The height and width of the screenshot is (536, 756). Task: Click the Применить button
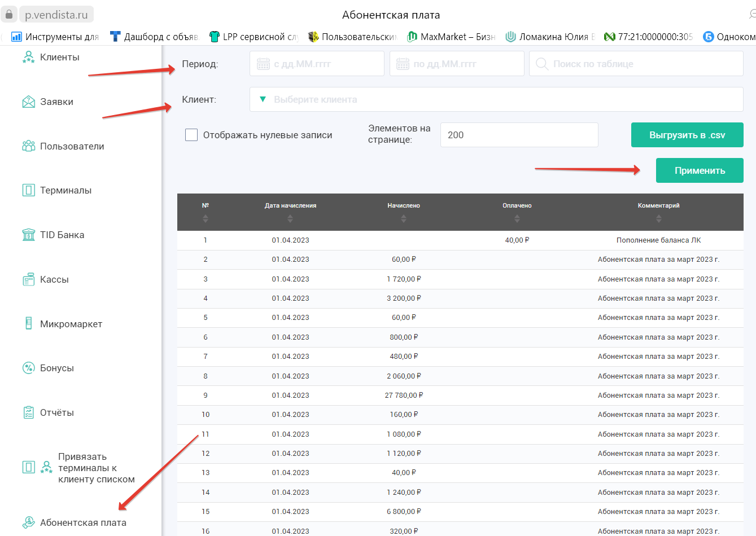tap(700, 170)
